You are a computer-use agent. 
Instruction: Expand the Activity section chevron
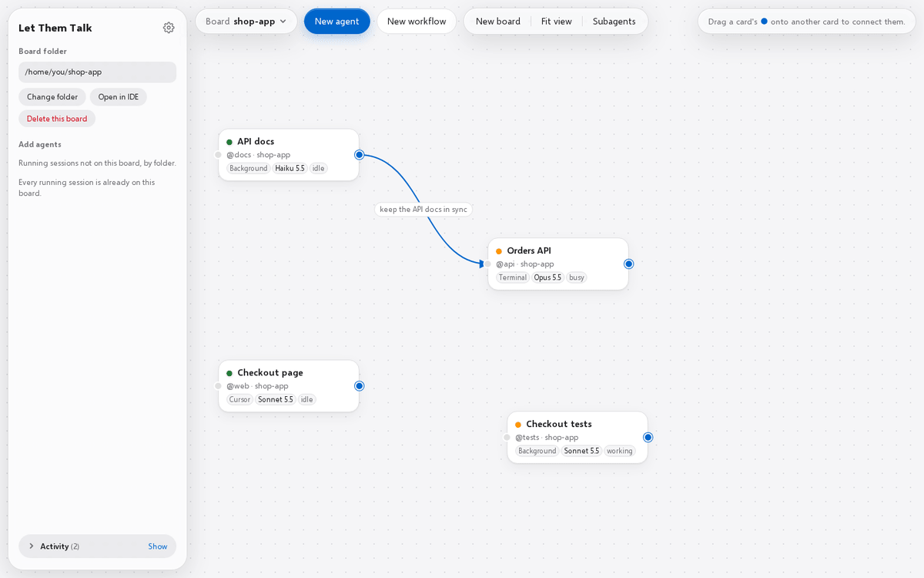[32, 546]
